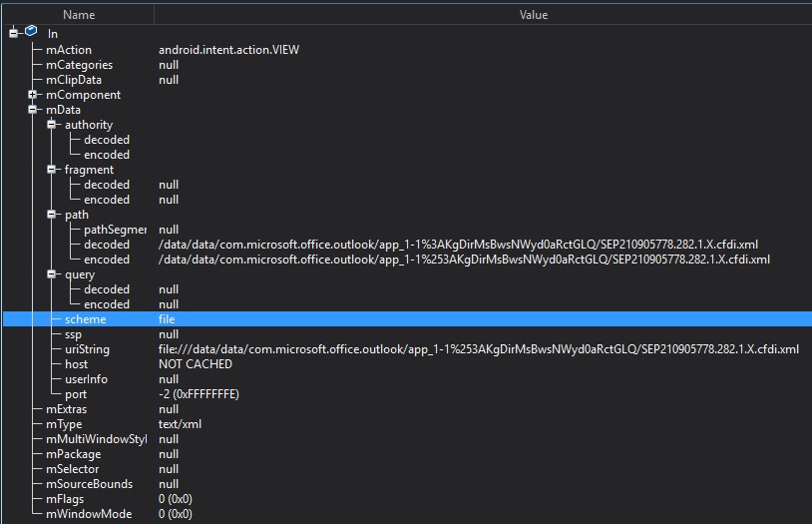Select the mFlags variable

66,499
